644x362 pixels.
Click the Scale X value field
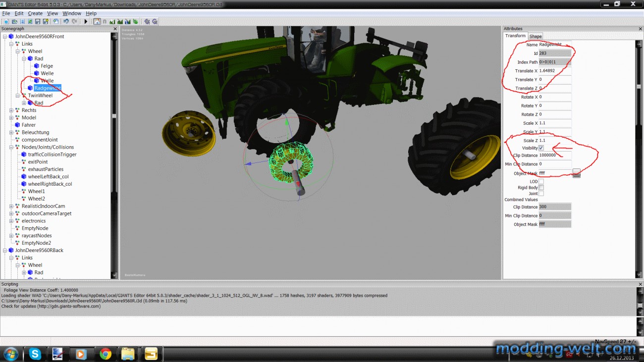pyautogui.click(x=555, y=123)
